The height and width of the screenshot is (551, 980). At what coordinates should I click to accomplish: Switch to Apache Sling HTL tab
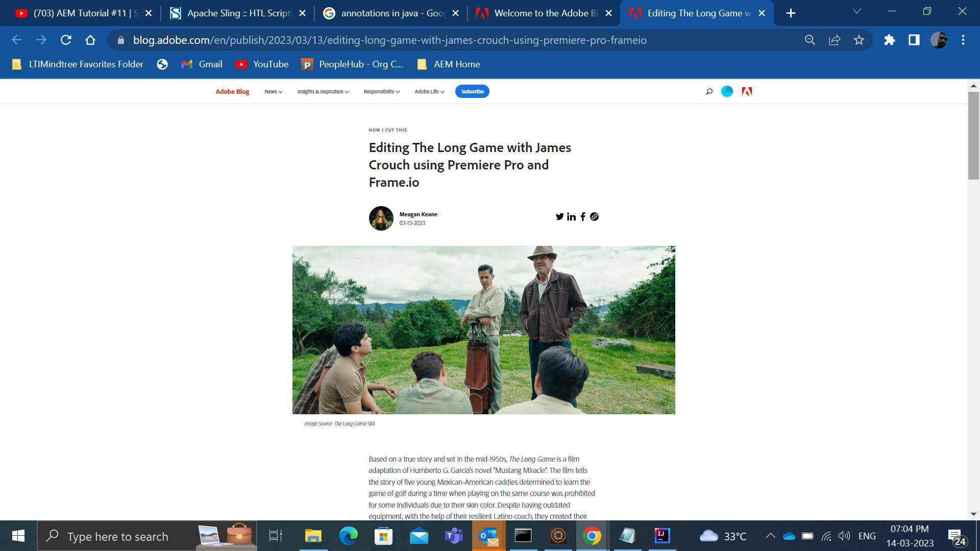tap(237, 13)
